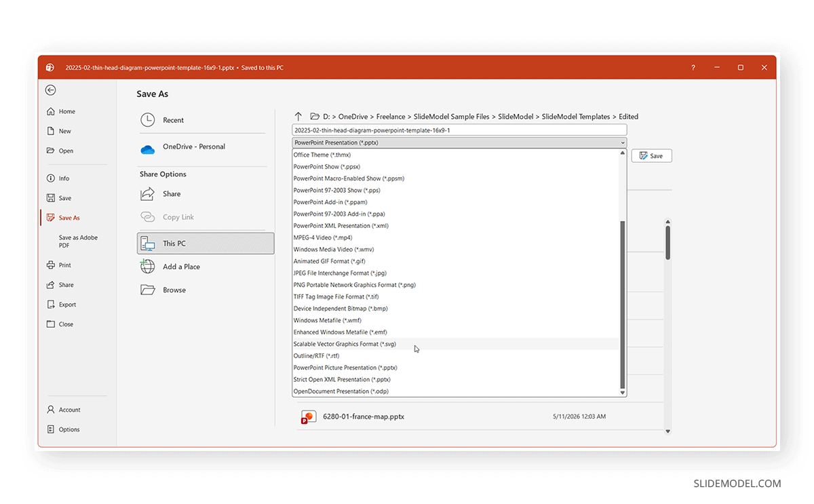Select the Print menu entry
Image resolution: width=814 pixels, height=504 pixels.
[x=64, y=265]
